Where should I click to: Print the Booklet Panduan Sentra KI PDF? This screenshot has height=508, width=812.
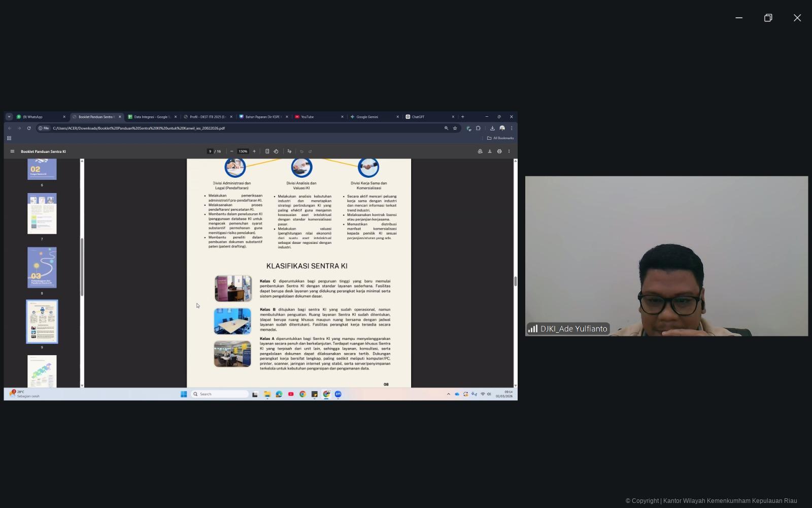click(x=499, y=151)
